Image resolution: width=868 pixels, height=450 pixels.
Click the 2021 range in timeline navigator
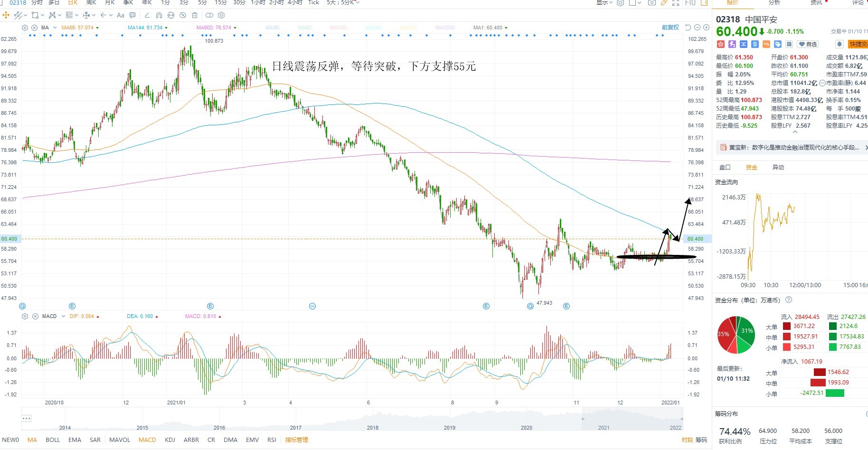[x=604, y=428]
